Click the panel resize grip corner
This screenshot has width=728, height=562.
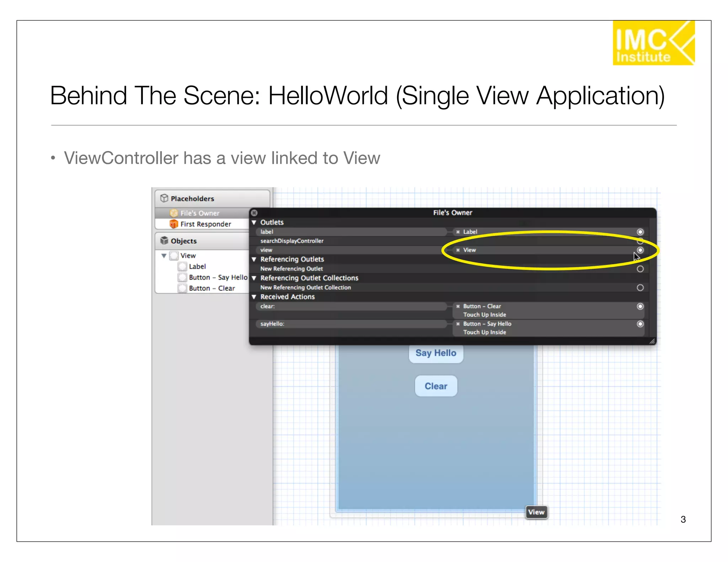coord(652,341)
